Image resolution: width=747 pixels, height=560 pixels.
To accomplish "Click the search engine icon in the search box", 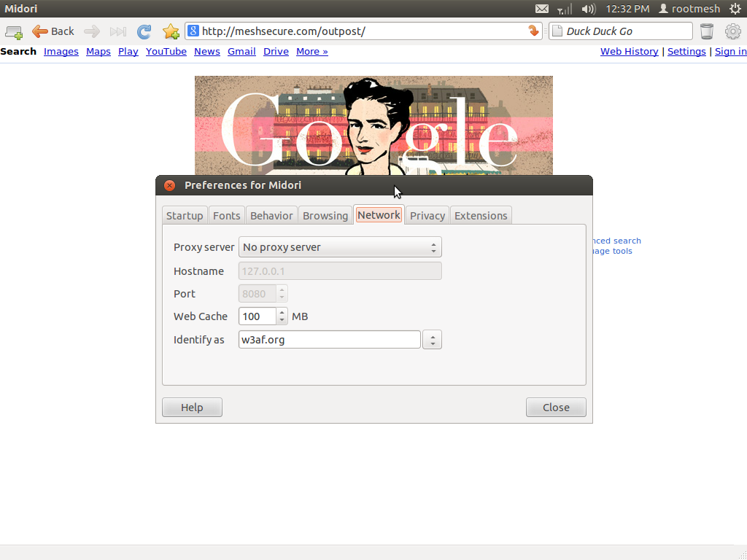I will coord(557,31).
